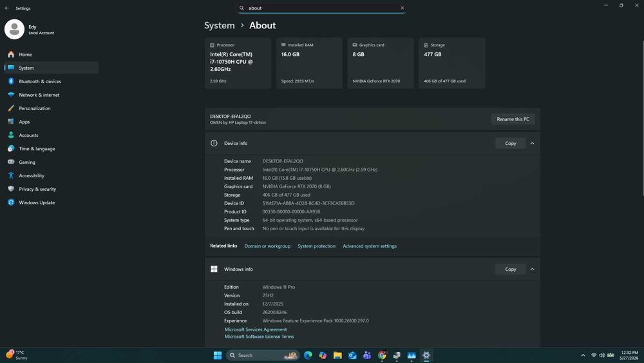Open the clock and date flyout
This screenshot has width=644, height=363.
point(629,355)
